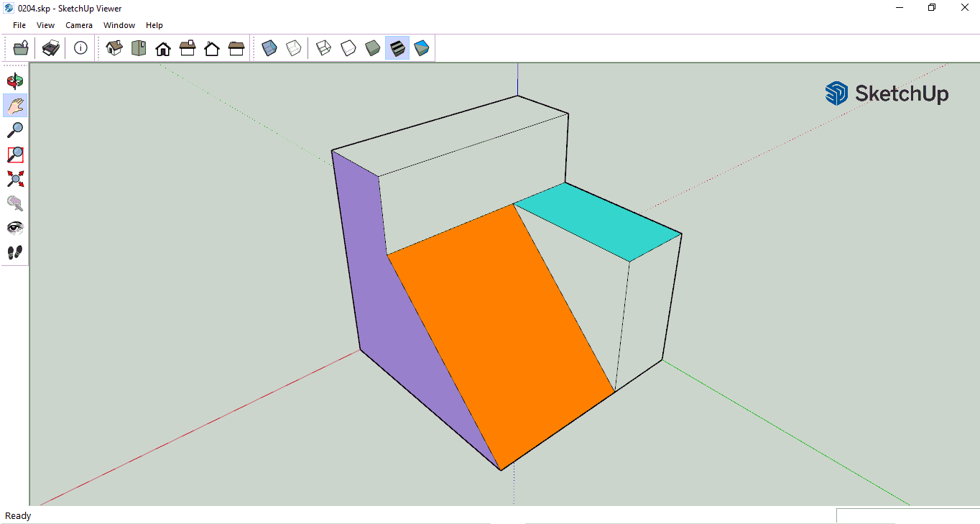980x524 pixels.
Task: Enable Monochrome face style
Action: point(421,48)
